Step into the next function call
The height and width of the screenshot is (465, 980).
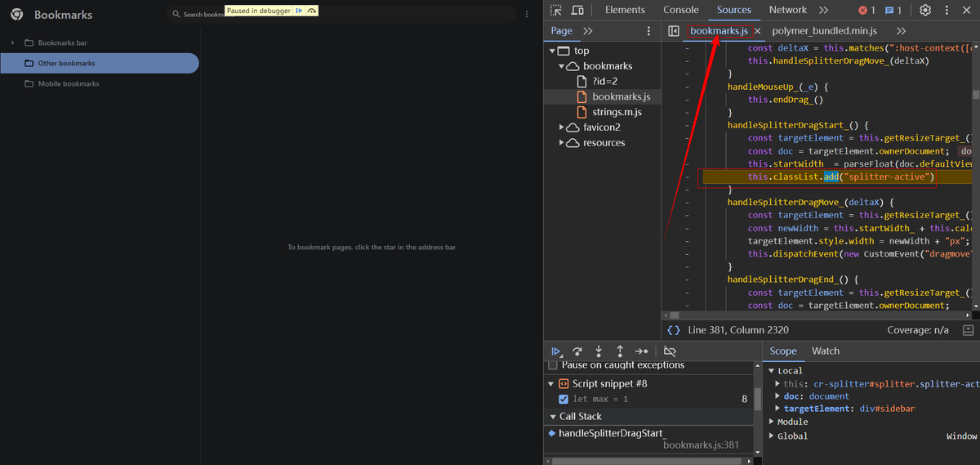click(x=599, y=351)
